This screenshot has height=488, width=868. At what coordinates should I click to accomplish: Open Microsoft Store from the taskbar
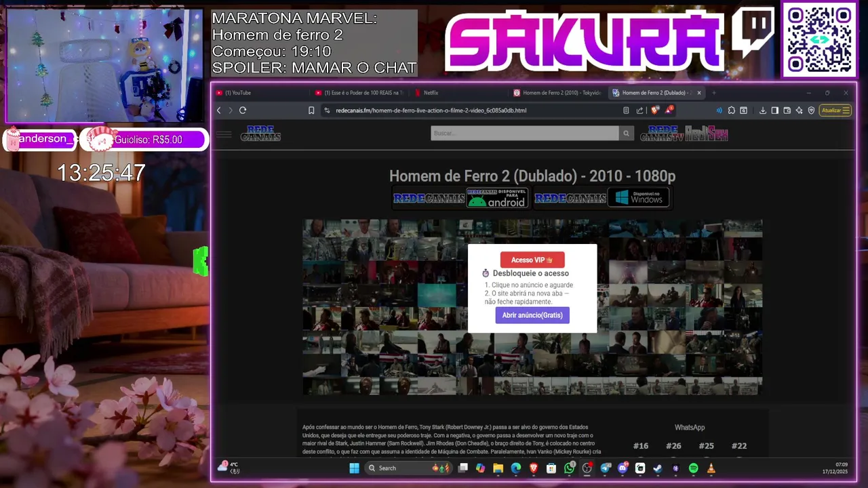click(551, 468)
